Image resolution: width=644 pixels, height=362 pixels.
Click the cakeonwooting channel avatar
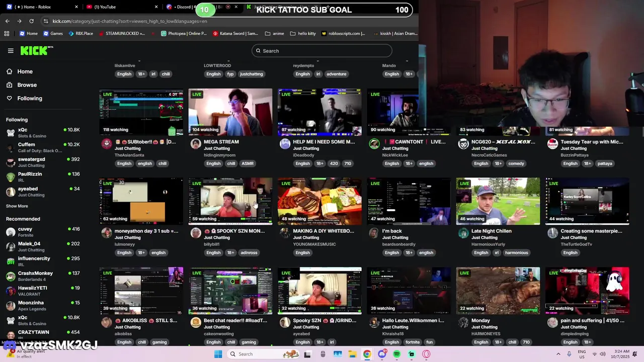196,322
